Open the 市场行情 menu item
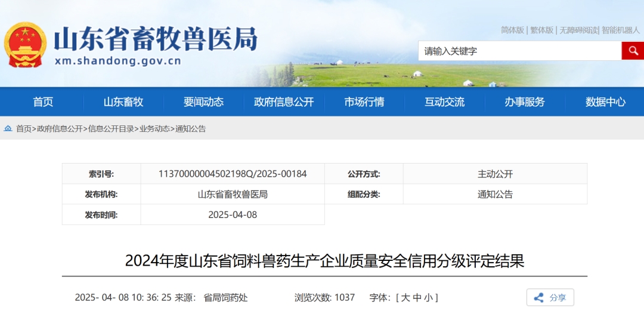The width and height of the screenshot is (644, 317). coord(364,102)
